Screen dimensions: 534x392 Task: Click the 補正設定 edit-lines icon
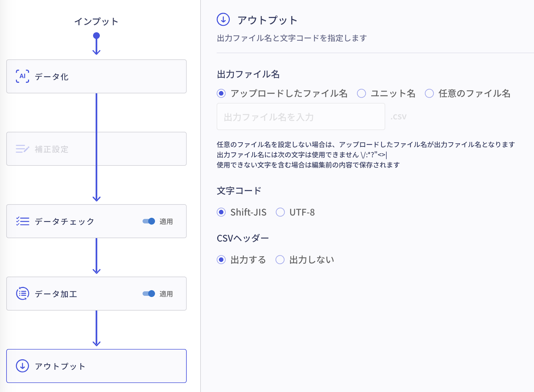click(22, 149)
